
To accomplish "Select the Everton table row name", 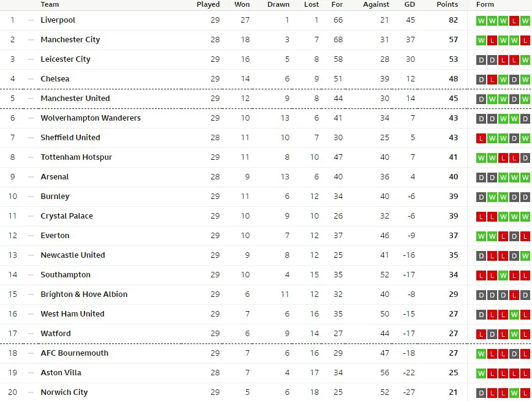I will coord(55,236).
